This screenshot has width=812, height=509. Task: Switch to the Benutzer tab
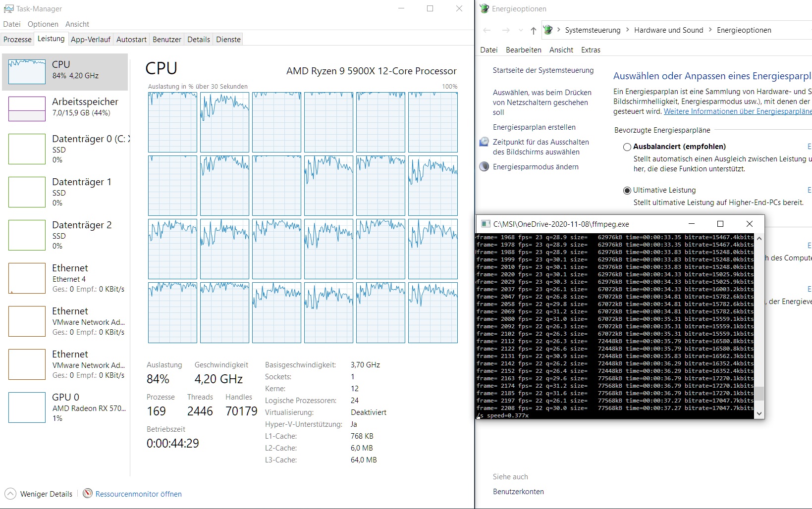167,40
